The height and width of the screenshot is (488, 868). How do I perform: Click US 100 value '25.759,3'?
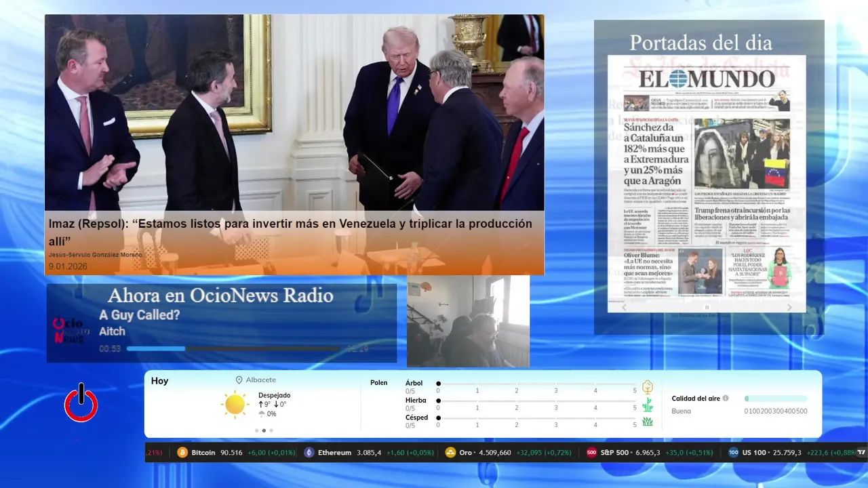pos(786,453)
